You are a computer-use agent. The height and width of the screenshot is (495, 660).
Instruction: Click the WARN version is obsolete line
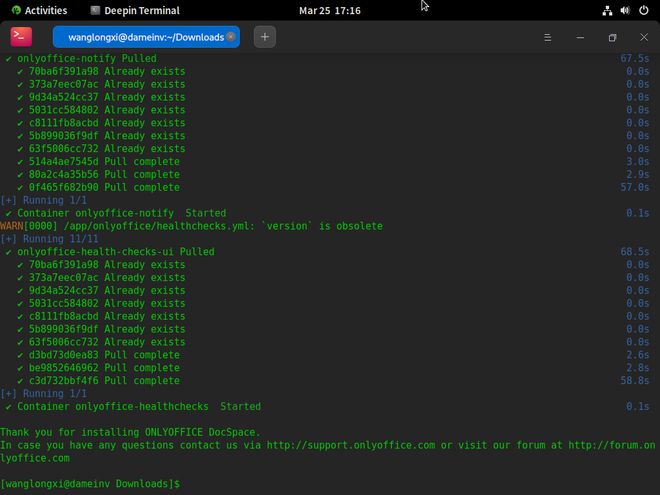point(192,226)
